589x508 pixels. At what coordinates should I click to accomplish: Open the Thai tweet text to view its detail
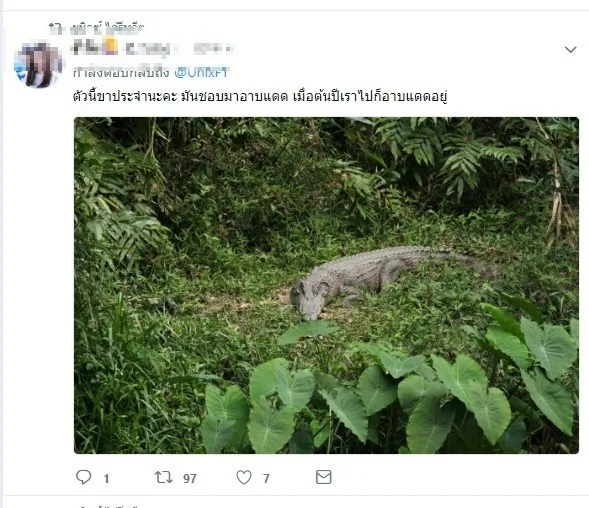coord(260,97)
